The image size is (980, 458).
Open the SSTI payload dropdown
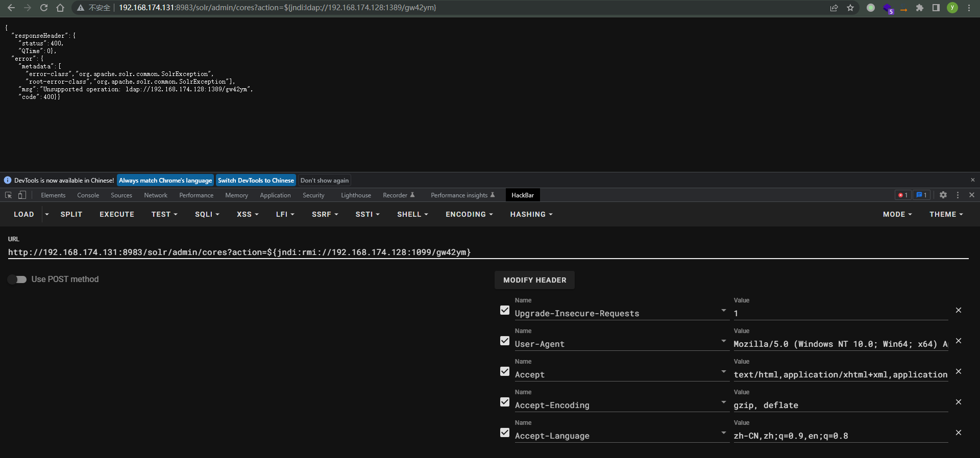pyautogui.click(x=367, y=214)
